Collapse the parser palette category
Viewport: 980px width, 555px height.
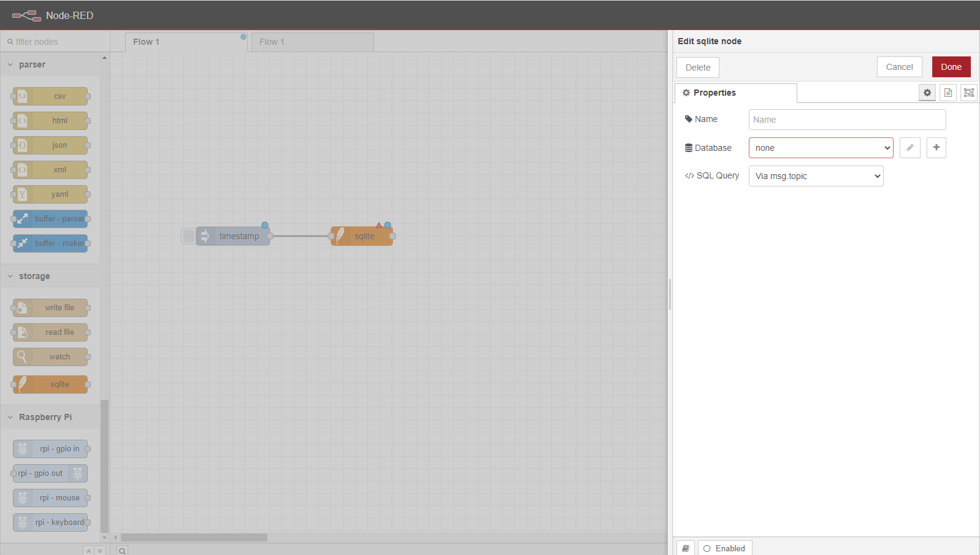50,64
